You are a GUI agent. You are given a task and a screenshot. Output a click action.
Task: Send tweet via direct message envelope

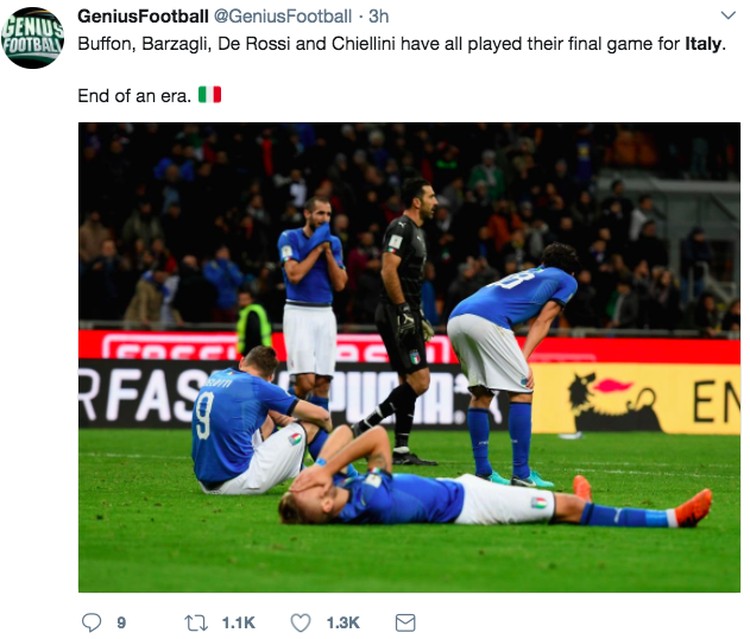pyautogui.click(x=405, y=623)
